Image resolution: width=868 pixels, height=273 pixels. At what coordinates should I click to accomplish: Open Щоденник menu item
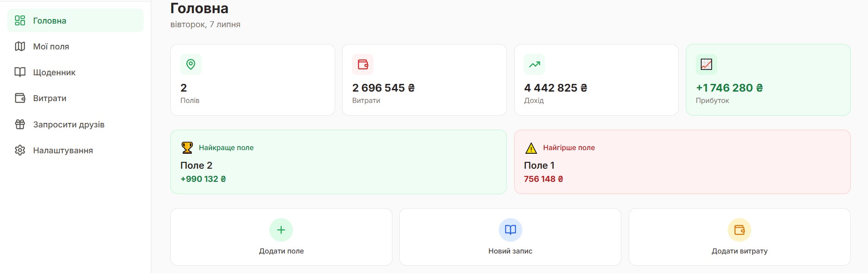75,72
